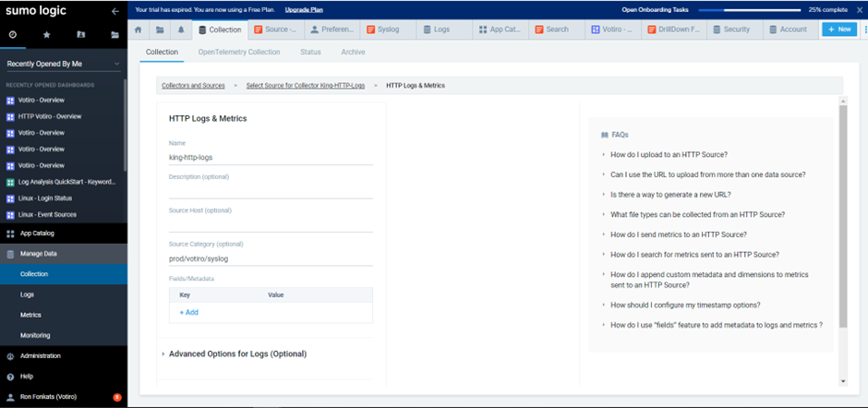868x408 pixels.
Task: Expand FAQ How do I send metrics to HTTP Source
Action: [679, 234]
